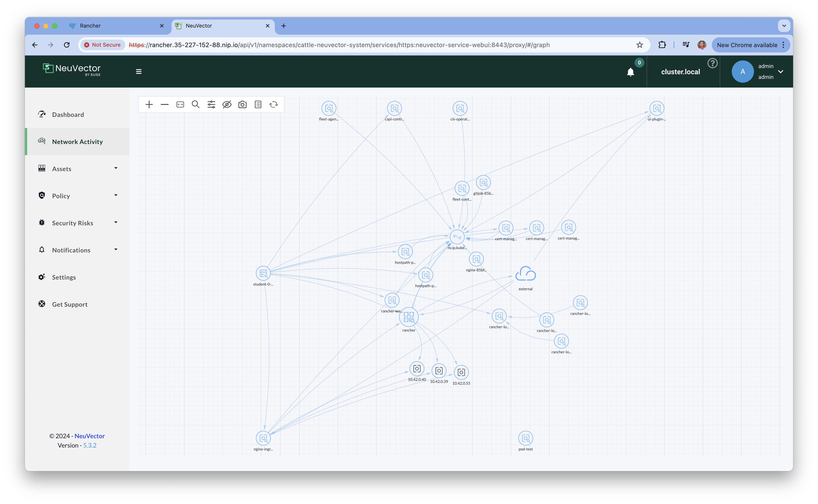This screenshot has height=504, width=818.
Task: Open the notifications bell in header
Action: pyautogui.click(x=630, y=72)
